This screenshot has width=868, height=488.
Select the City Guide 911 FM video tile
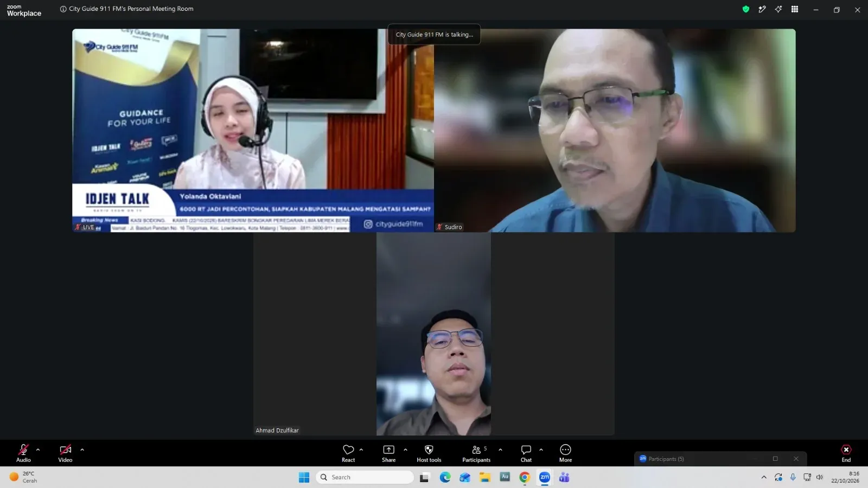click(253, 131)
